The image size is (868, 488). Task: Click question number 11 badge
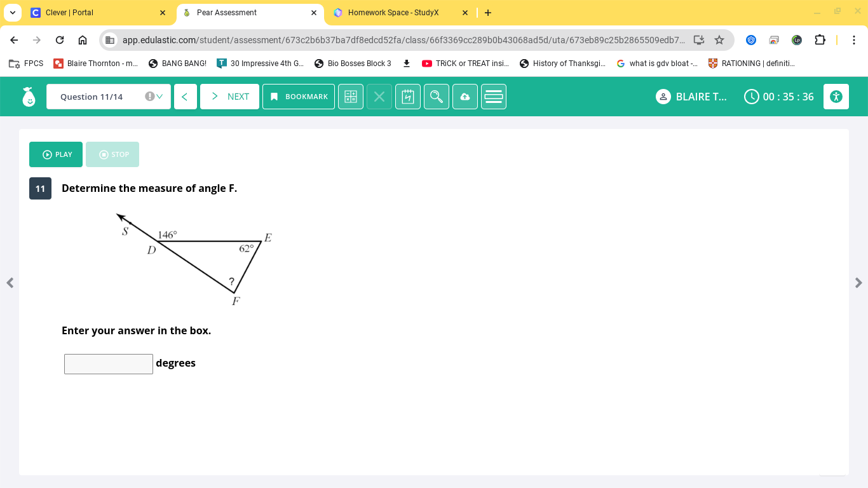point(40,189)
